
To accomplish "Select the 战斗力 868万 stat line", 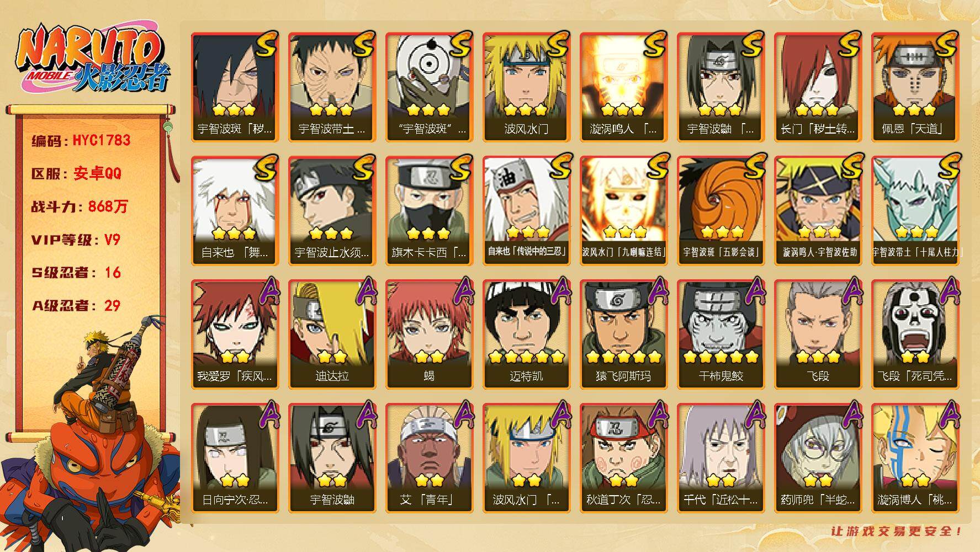I will 80,206.
